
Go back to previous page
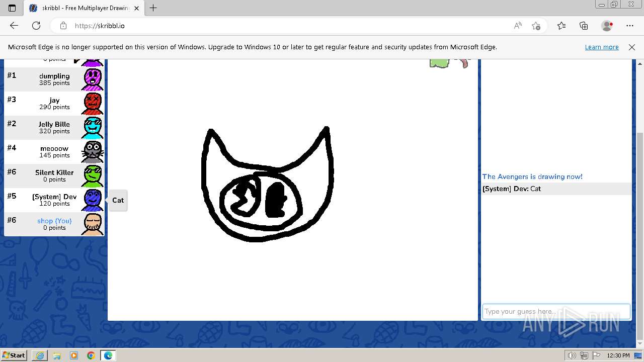coord(14,26)
